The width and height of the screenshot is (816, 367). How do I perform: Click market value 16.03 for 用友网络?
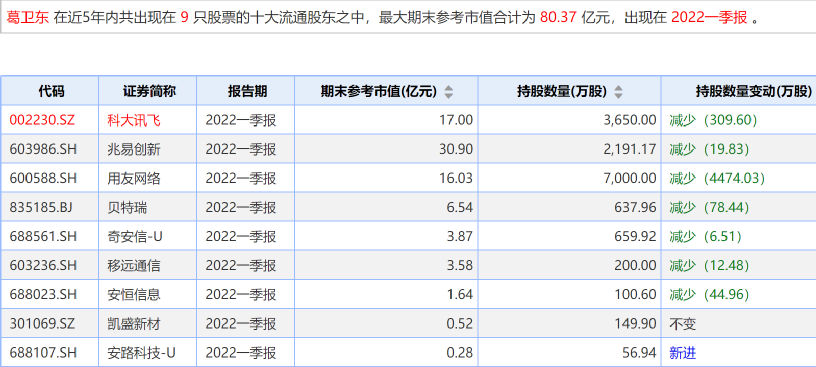pyautogui.click(x=456, y=179)
